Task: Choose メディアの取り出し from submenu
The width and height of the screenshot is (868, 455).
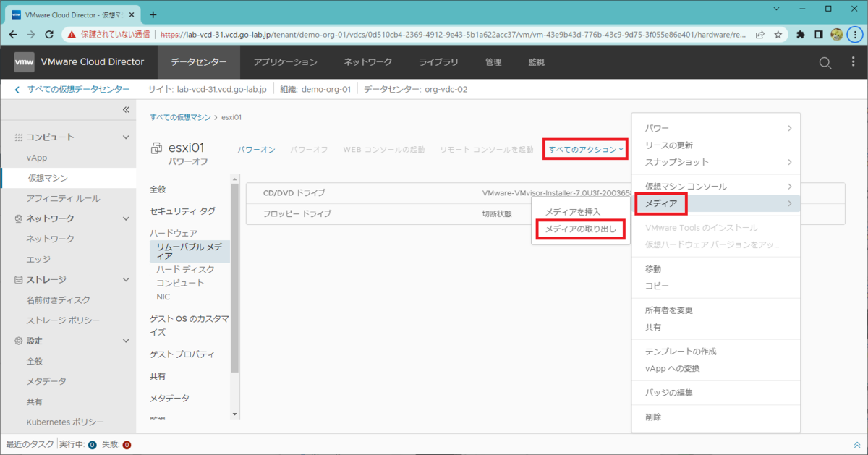Action: pyautogui.click(x=581, y=229)
